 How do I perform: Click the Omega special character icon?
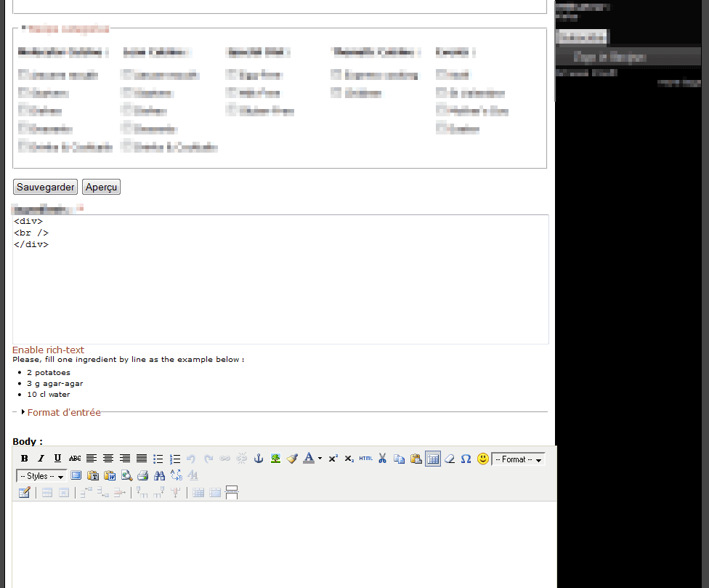[x=466, y=459]
